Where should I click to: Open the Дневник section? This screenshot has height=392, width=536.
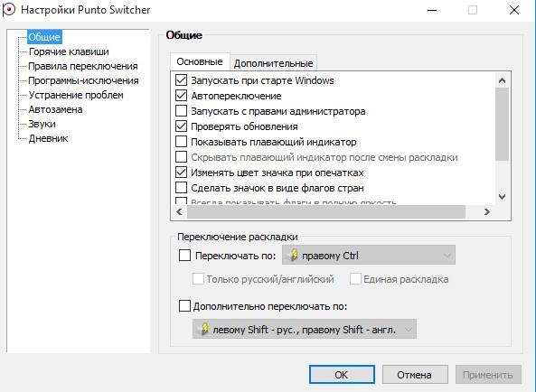(x=49, y=138)
